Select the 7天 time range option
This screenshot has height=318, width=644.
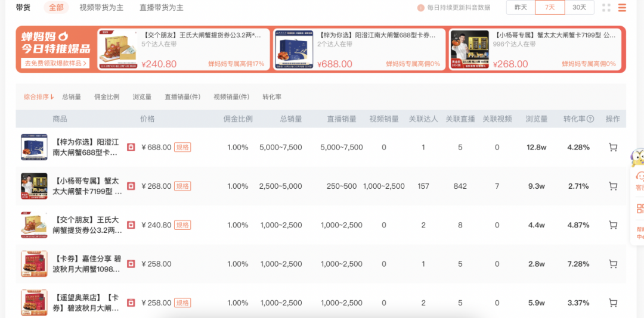[x=550, y=8]
